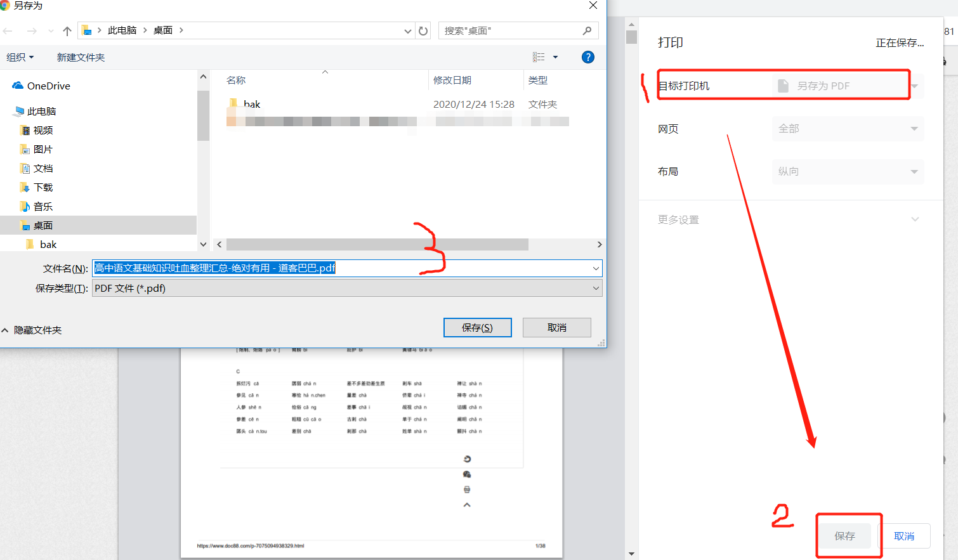Screen dimensions: 958x560
Task: Click the OneDrive cloud icon in the sidebar
Action: coord(17,85)
